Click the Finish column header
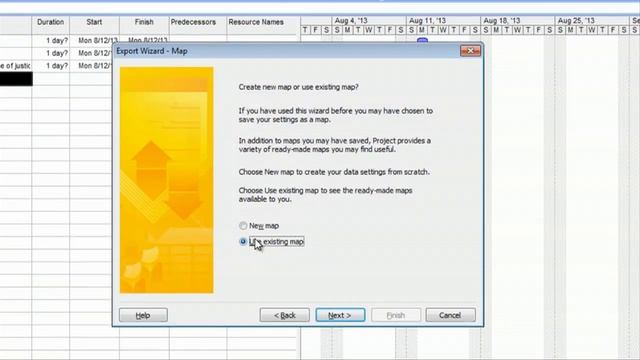This screenshot has height=360, width=640. [x=144, y=22]
